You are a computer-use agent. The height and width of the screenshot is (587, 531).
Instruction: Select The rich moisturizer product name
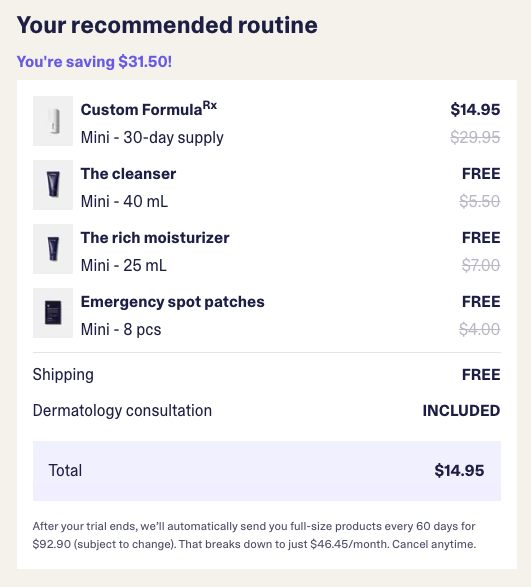(155, 238)
